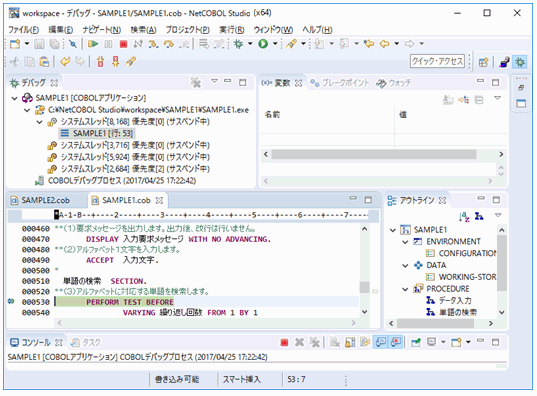This screenshot has height=396, width=537.
Task: Click the red Terminate icon in Console toolbar
Action: [x=284, y=342]
